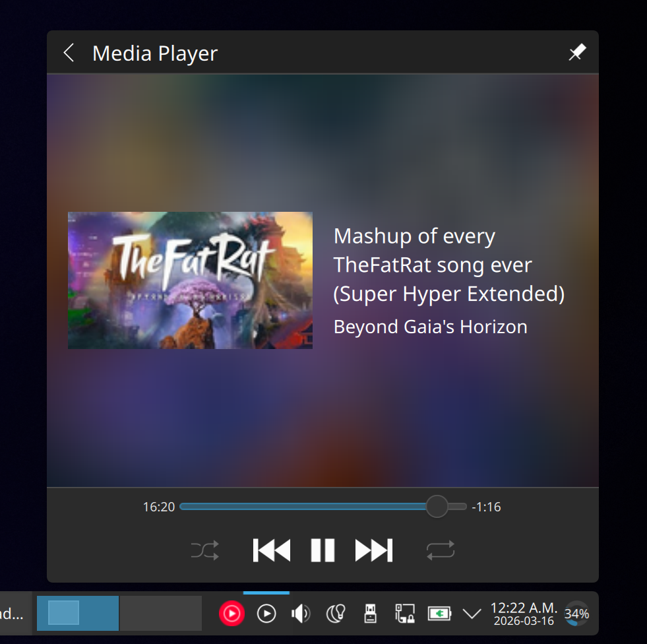Screen dimensions: 647x644
Task: Open the YouTube Music tray icon
Action: 231,614
